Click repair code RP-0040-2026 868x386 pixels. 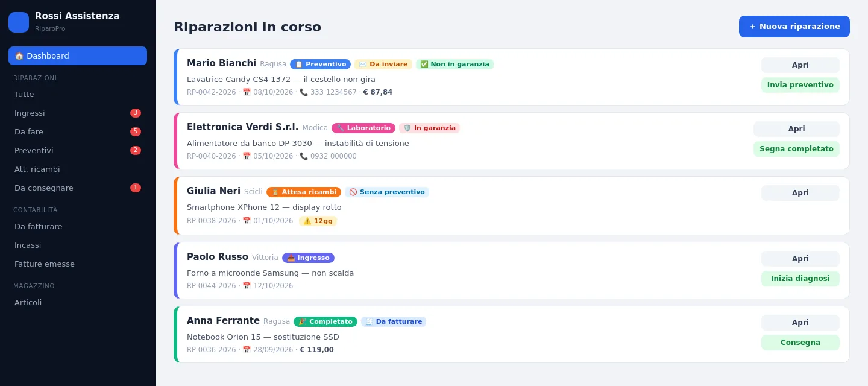[212, 156]
